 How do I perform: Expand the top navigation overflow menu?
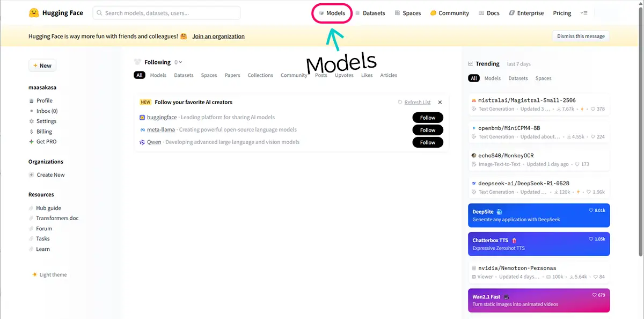pyautogui.click(x=584, y=13)
